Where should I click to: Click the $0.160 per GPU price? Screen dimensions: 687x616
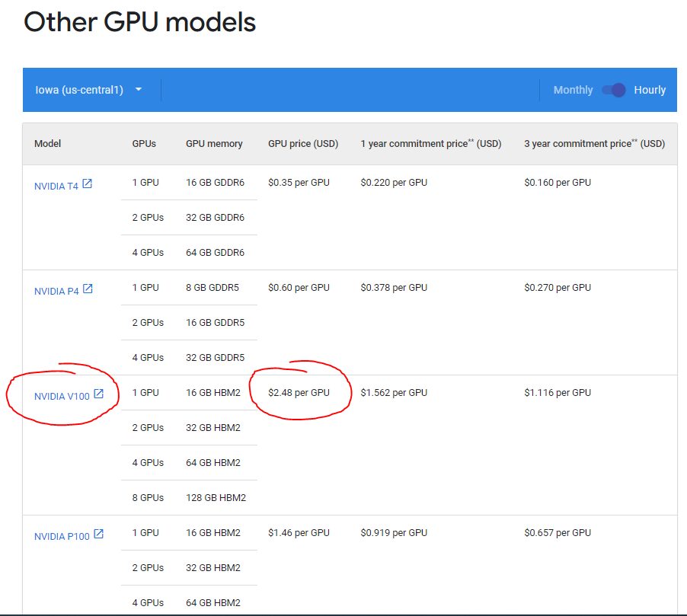coord(558,183)
